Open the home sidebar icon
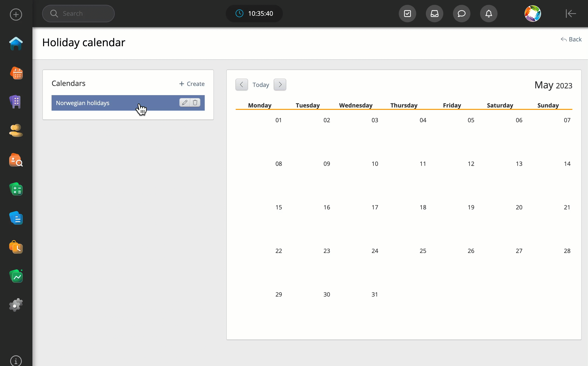The image size is (588, 366). (x=16, y=44)
